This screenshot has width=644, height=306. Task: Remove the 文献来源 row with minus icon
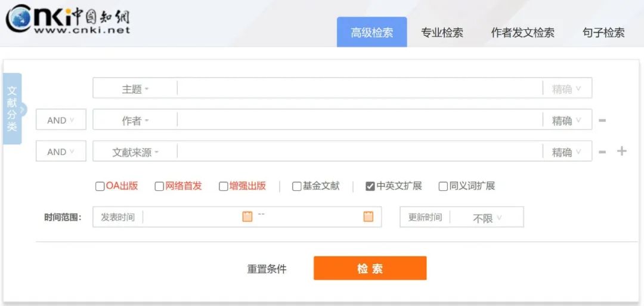pyautogui.click(x=602, y=152)
